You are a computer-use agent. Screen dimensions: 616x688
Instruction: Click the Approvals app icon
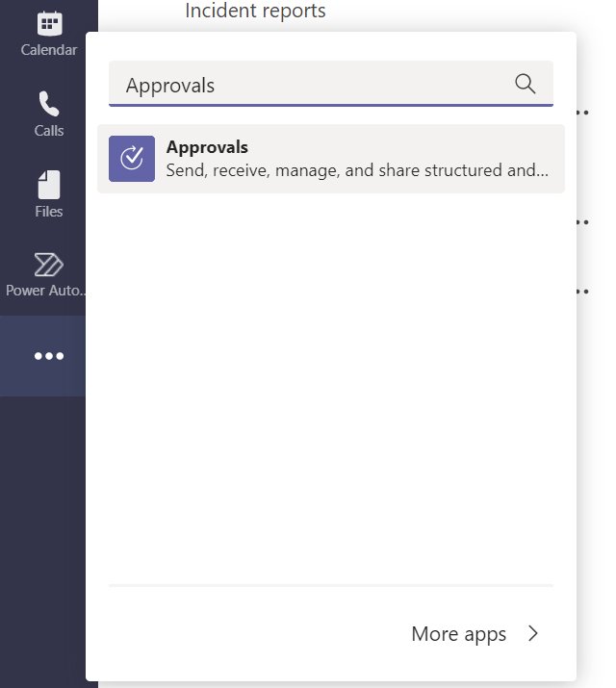point(132,159)
